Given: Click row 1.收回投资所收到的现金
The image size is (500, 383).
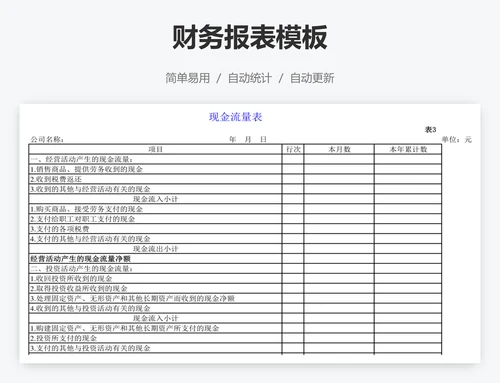Looking at the screenshot, I should (x=235, y=278).
